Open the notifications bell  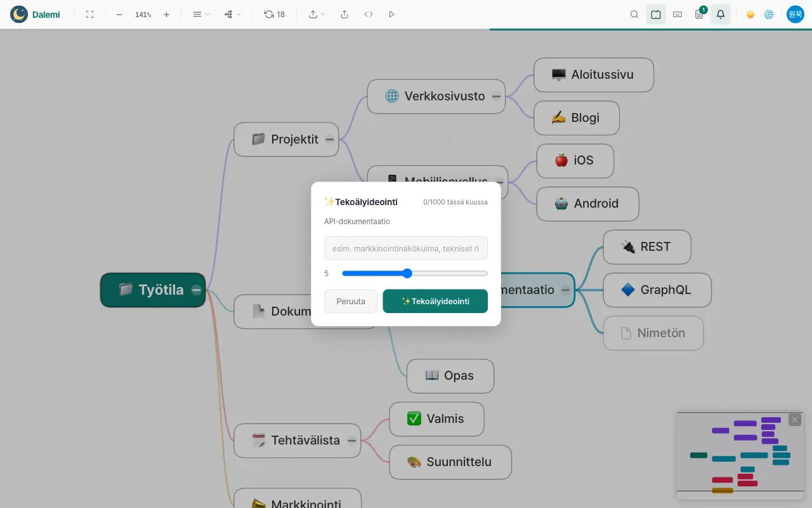[721, 14]
